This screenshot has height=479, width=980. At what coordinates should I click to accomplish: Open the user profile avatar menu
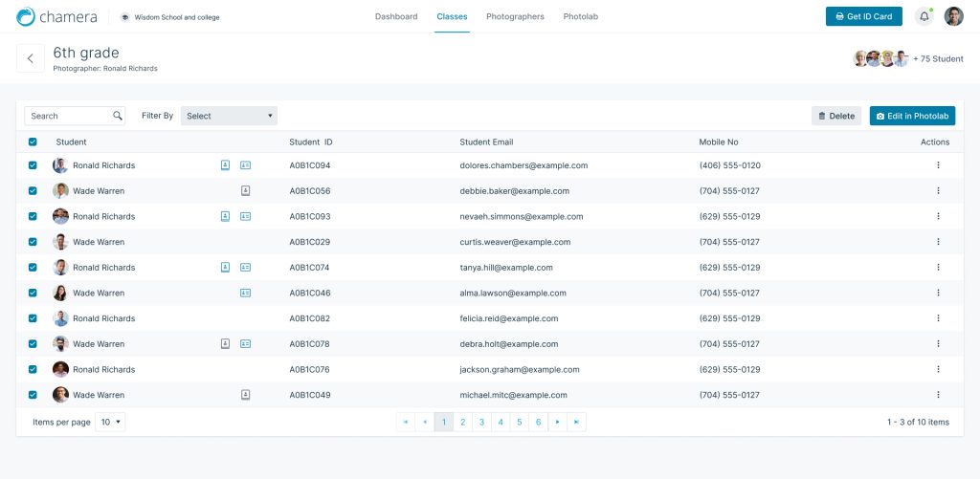point(953,16)
